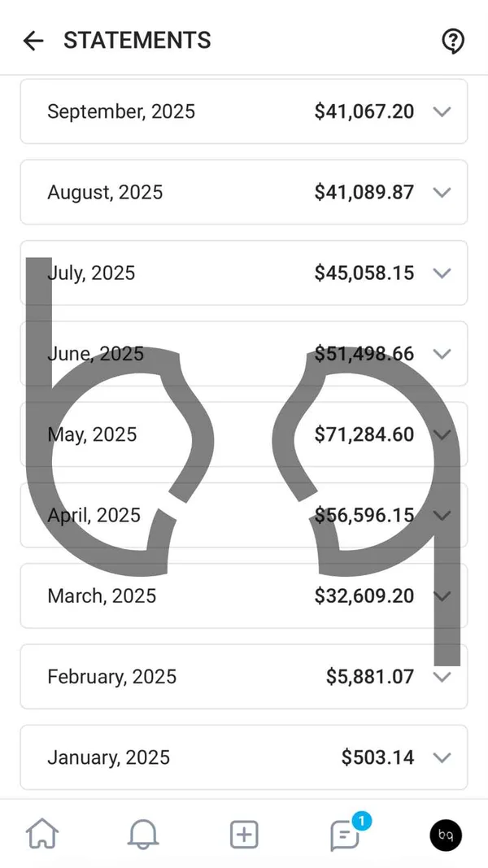Open the July 2025 statement row

coord(244,273)
